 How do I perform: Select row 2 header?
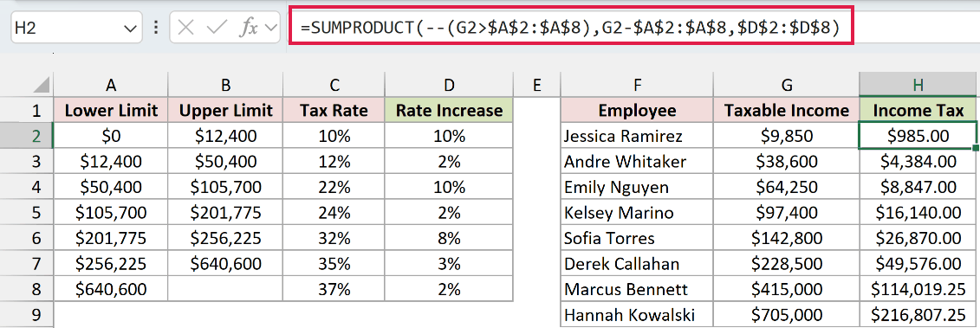pos(27,136)
